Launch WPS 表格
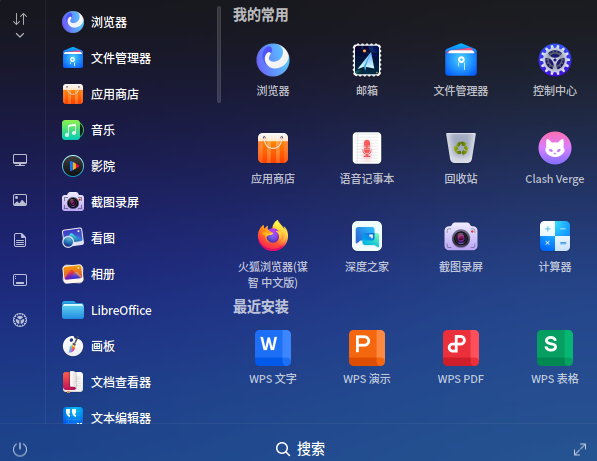The image size is (597, 461). [555, 357]
